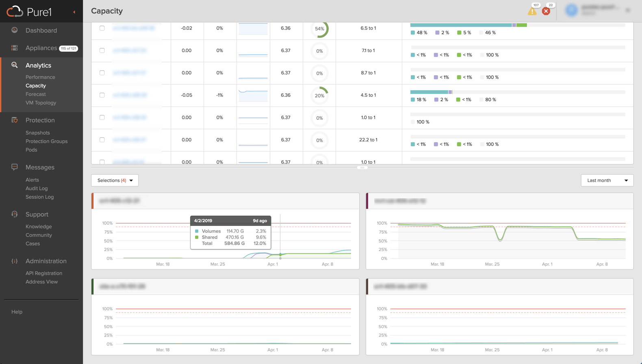The image size is (642, 364).
Task: Click the capacity usage bar in 18% row
Action: point(518,92)
